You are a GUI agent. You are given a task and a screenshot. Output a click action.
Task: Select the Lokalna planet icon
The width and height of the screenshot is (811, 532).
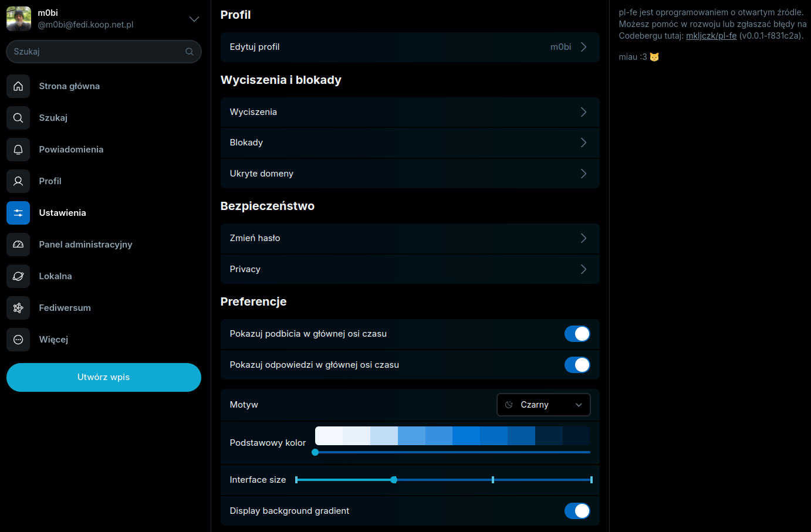pos(18,276)
